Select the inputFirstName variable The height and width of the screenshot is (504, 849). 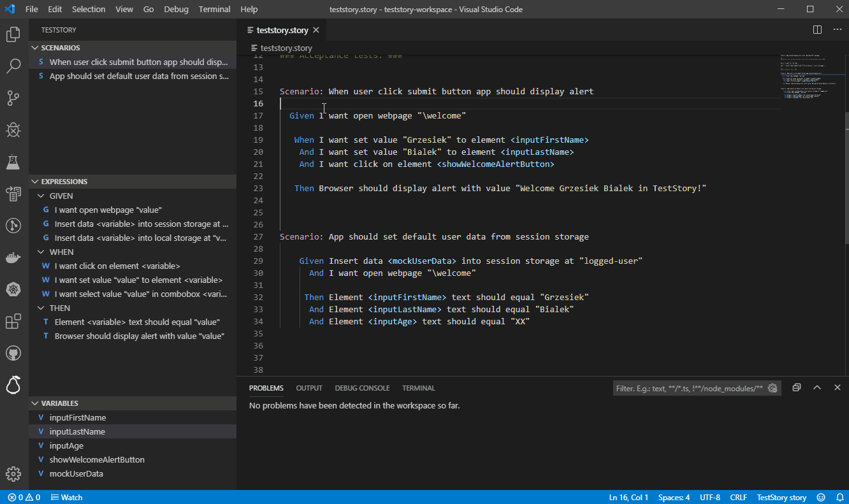tap(133, 418)
